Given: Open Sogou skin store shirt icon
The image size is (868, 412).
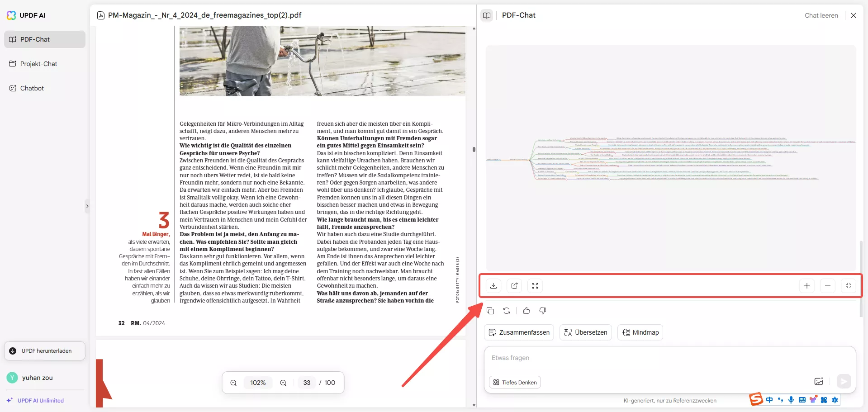Looking at the screenshot, I should (x=813, y=400).
